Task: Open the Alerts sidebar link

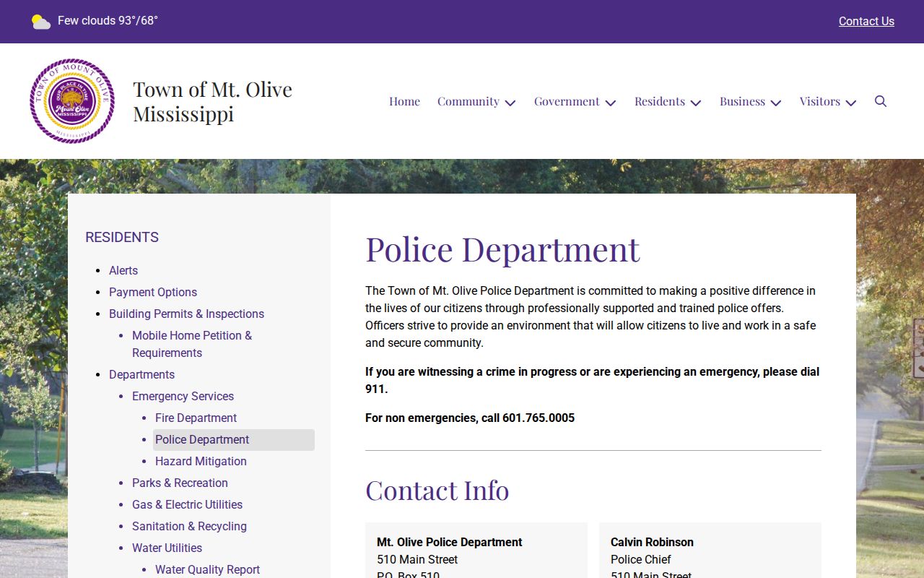Action: (x=123, y=270)
